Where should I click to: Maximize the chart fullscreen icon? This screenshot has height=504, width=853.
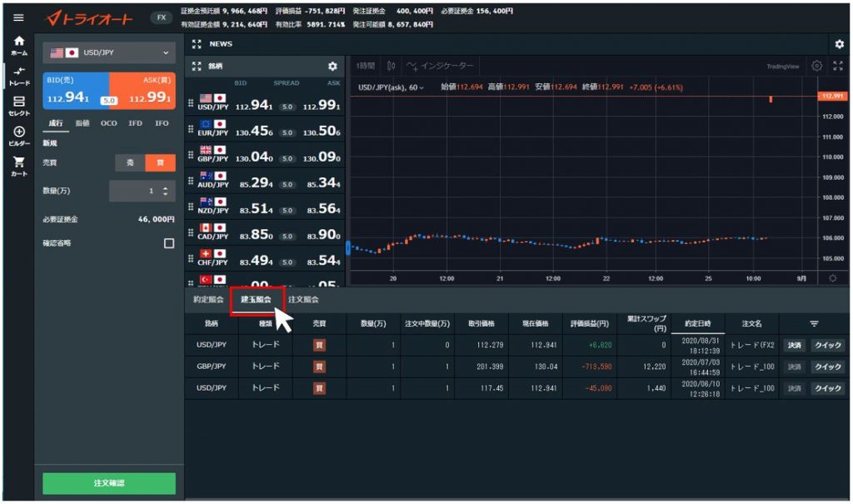pyautogui.click(x=838, y=66)
